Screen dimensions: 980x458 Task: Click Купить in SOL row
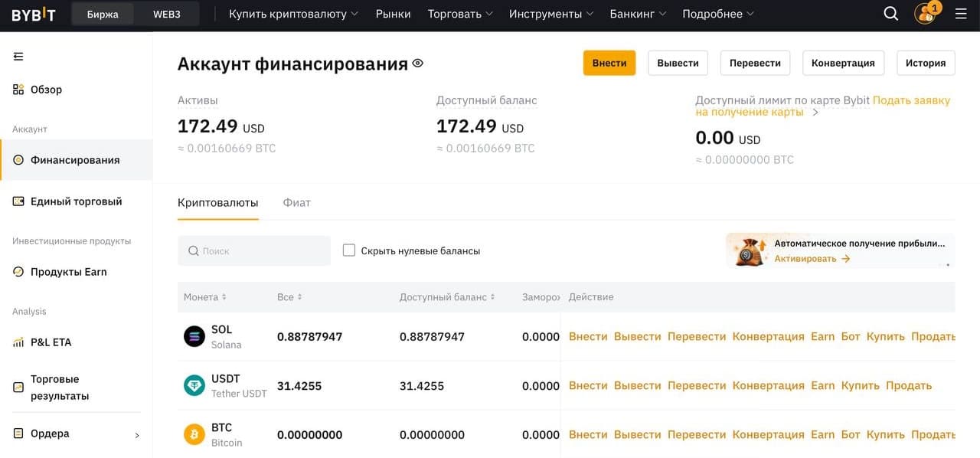[x=886, y=336]
